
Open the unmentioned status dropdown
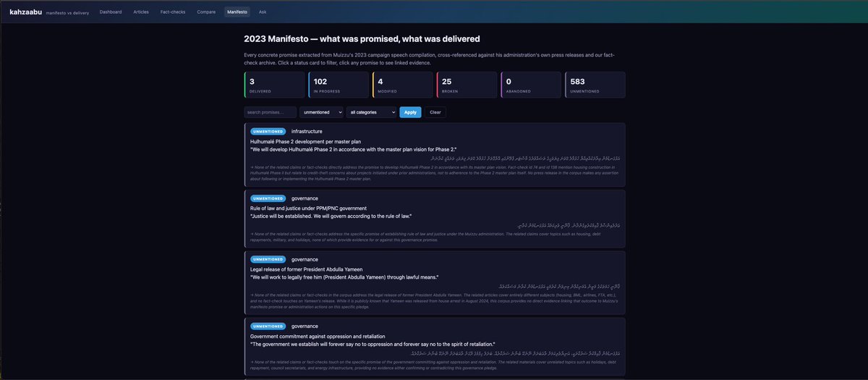coord(321,112)
